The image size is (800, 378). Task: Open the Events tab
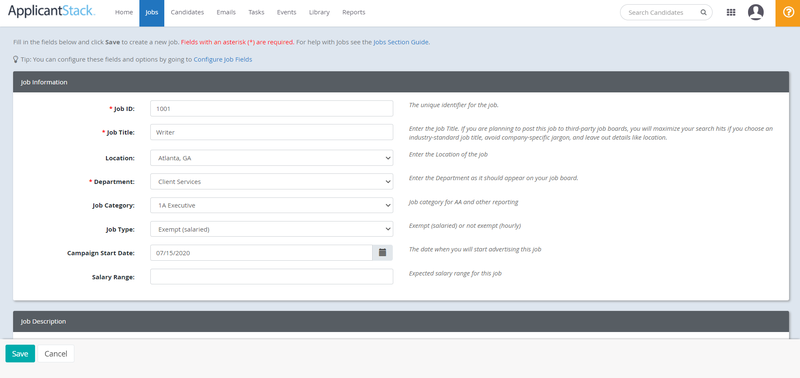tap(286, 13)
